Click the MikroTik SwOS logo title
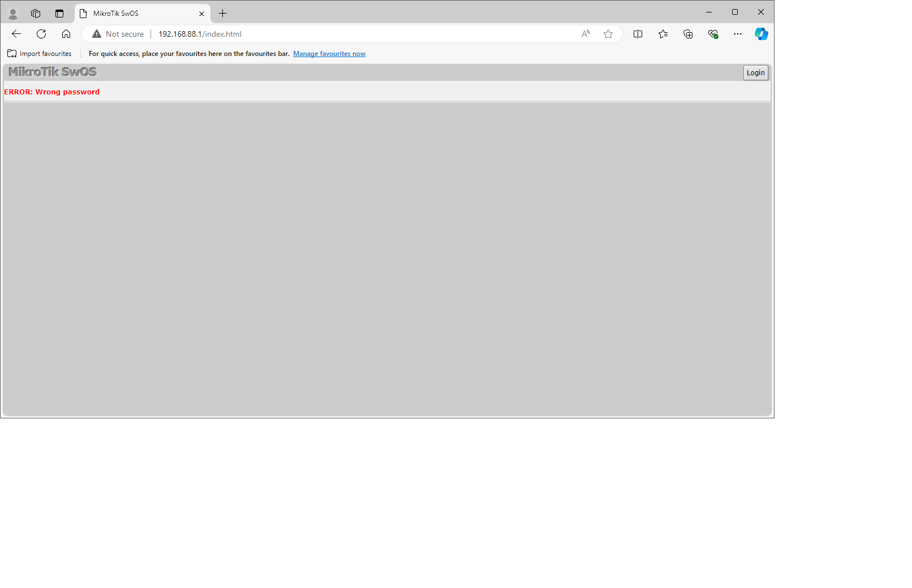The height and width of the screenshot is (588, 912). click(53, 72)
